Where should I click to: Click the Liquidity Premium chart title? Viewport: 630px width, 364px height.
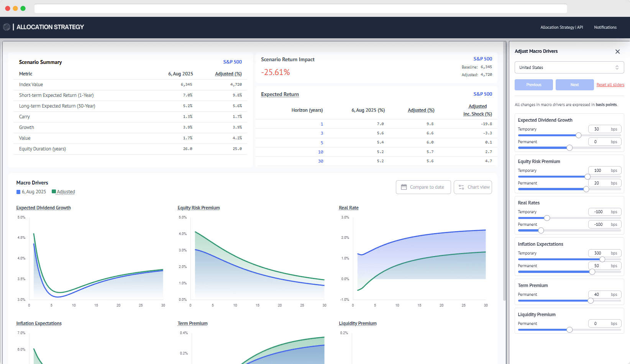pos(358,323)
